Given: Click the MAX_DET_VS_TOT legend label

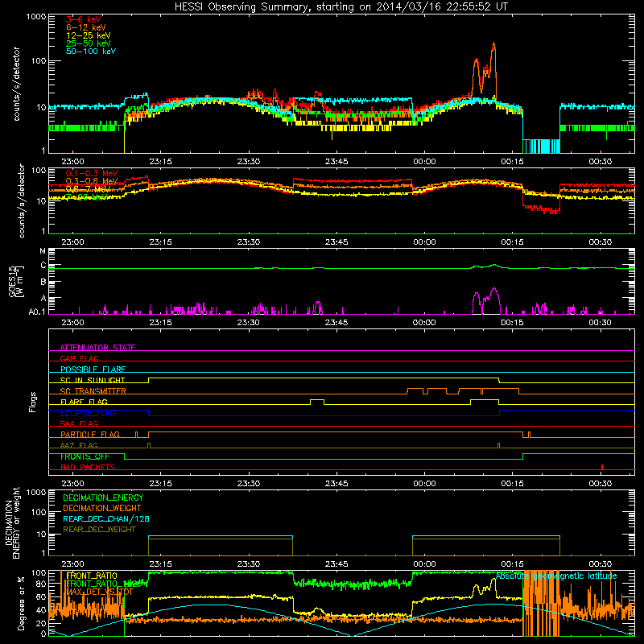Looking at the screenshot, I should (x=100, y=592).
